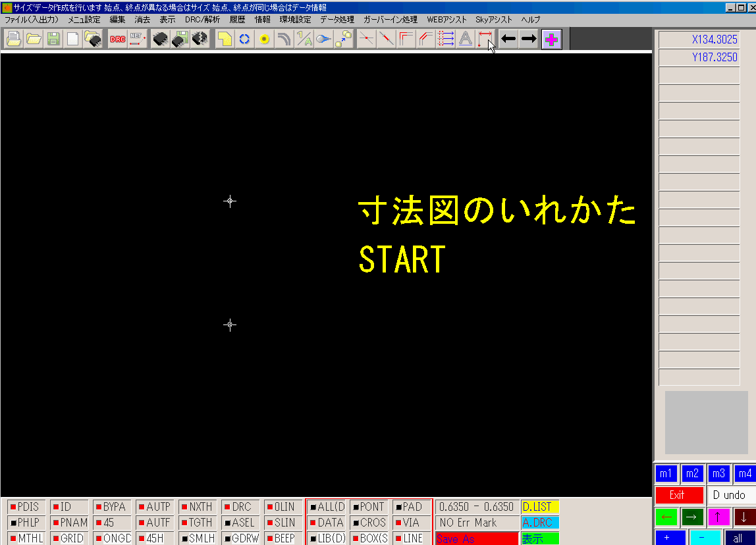Click the black left arrow toolbar button

508,39
